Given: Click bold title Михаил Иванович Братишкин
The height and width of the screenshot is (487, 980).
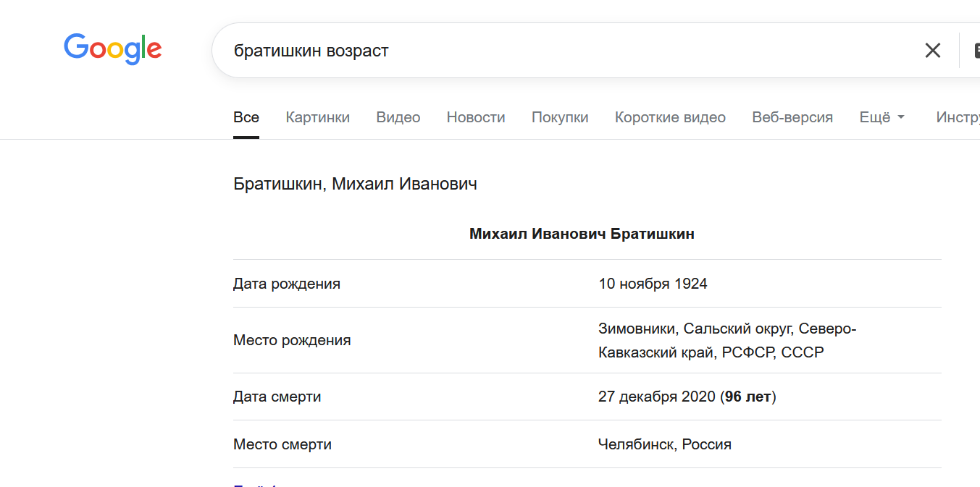Looking at the screenshot, I should 582,234.
